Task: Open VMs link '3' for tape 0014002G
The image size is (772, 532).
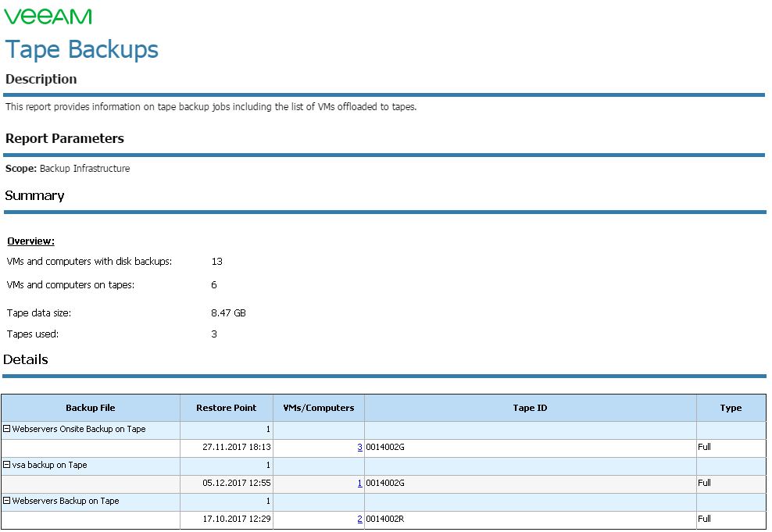Action: (360, 448)
